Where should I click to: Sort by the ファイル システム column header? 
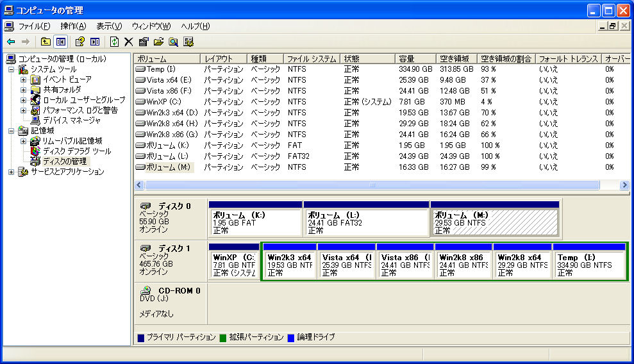click(x=312, y=59)
